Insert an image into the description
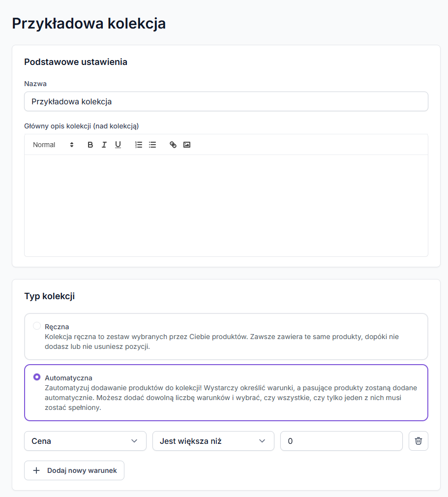Image resolution: width=448 pixels, height=497 pixels. point(187,145)
